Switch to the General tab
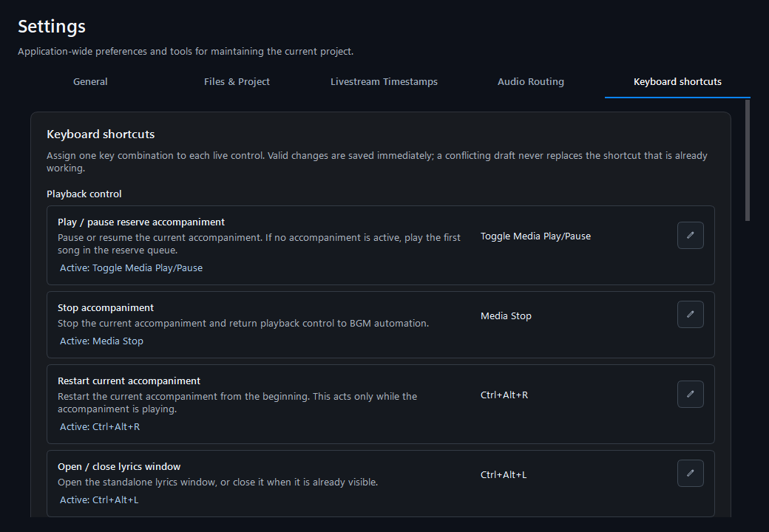Image resolution: width=769 pixels, height=532 pixels. (x=90, y=82)
